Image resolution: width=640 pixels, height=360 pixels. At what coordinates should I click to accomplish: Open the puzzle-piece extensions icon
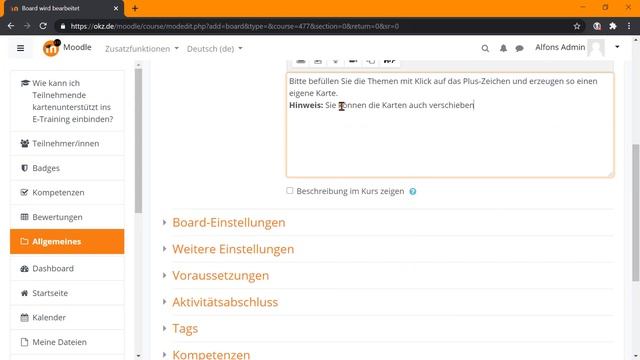pyautogui.click(x=613, y=26)
